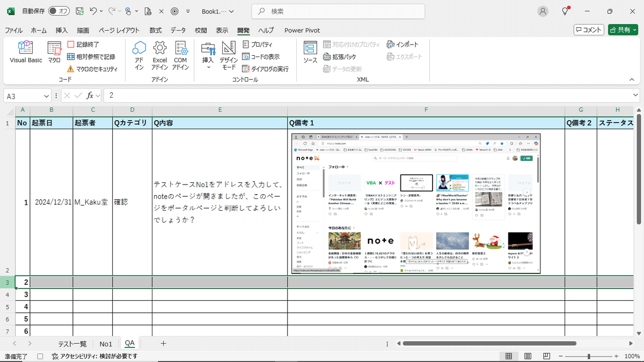Viewport: 644px width, 362px height.
Task: Toggle the 自動保存 switch
Action: click(x=58, y=11)
